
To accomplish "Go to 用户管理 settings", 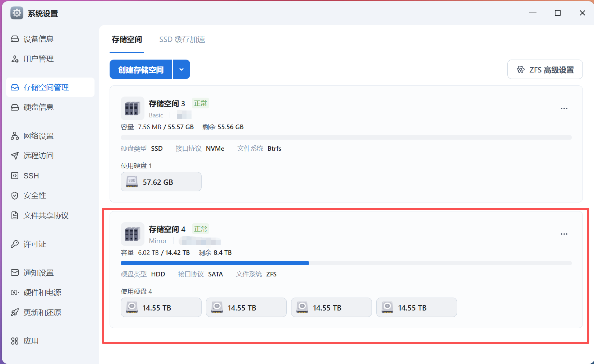I will coord(50,59).
